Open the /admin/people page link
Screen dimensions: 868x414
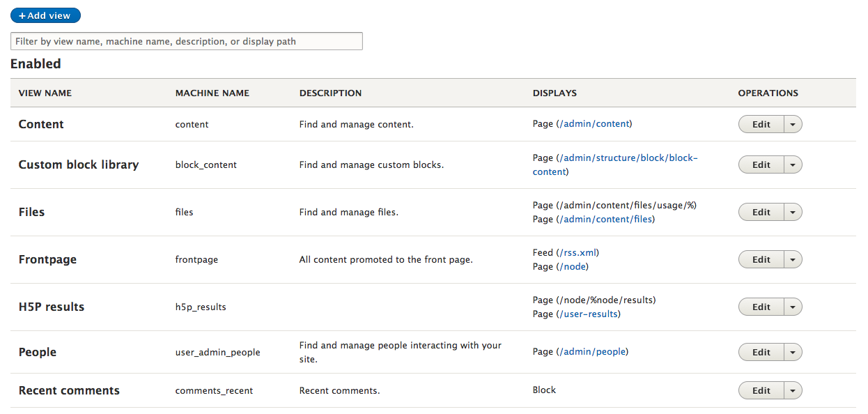pyautogui.click(x=591, y=351)
